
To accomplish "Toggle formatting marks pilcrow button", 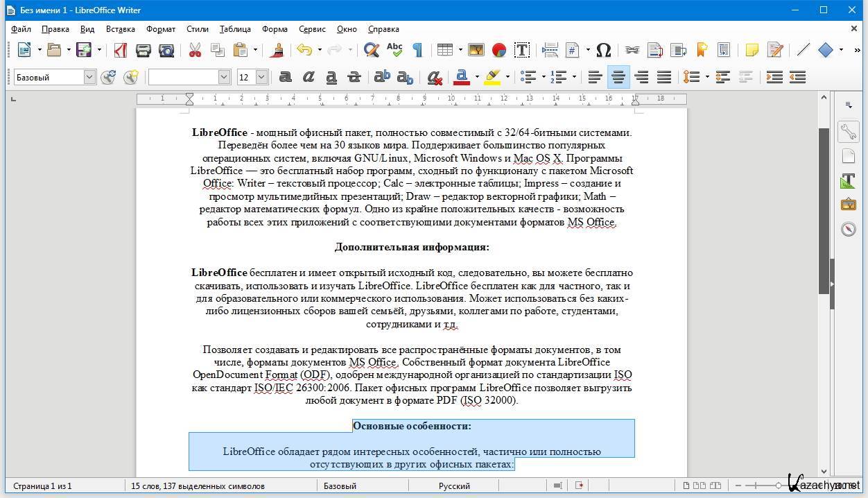I will coord(417,50).
